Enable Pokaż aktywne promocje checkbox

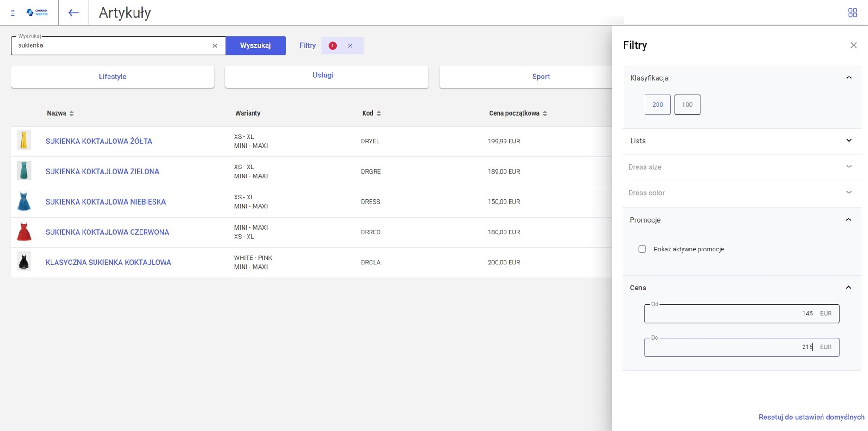642,249
